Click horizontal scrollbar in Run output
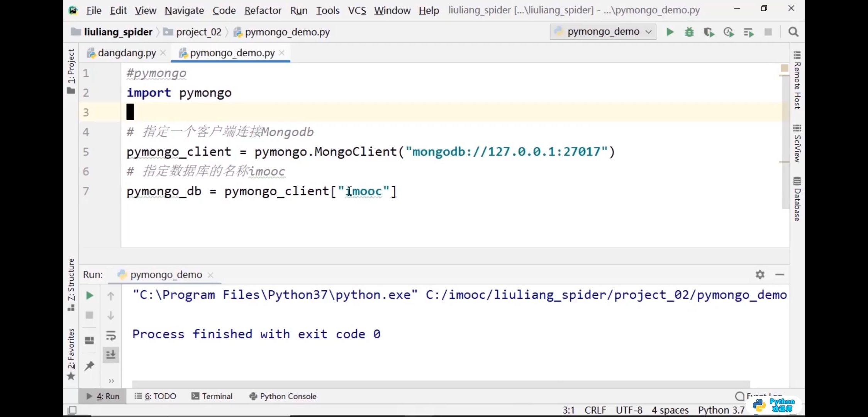This screenshot has width=868, height=417. [x=440, y=384]
